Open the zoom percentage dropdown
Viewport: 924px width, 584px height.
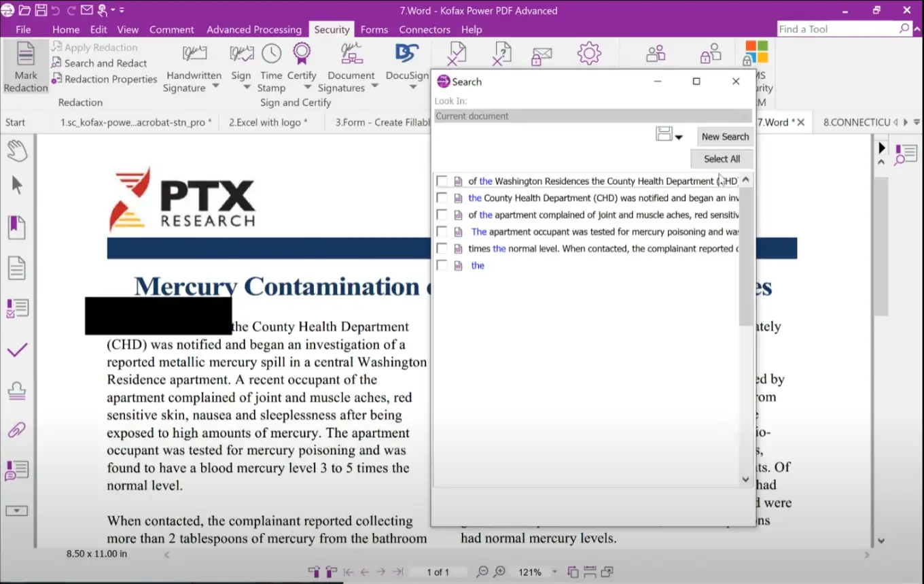[x=554, y=572]
